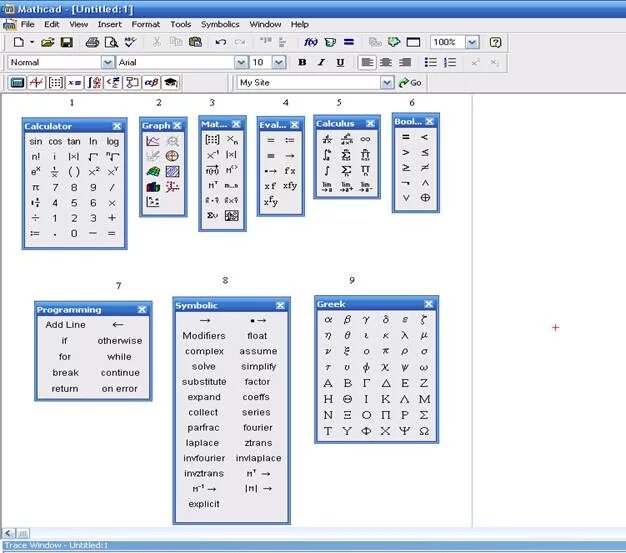Toggle Underline formatting
The image size is (626, 553).
pyautogui.click(x=340, y=62)
